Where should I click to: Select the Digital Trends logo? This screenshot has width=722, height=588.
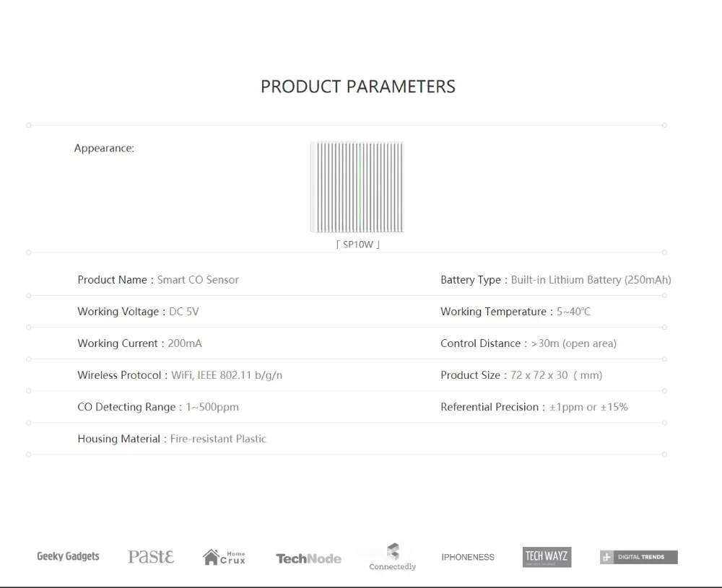(639, 557)
